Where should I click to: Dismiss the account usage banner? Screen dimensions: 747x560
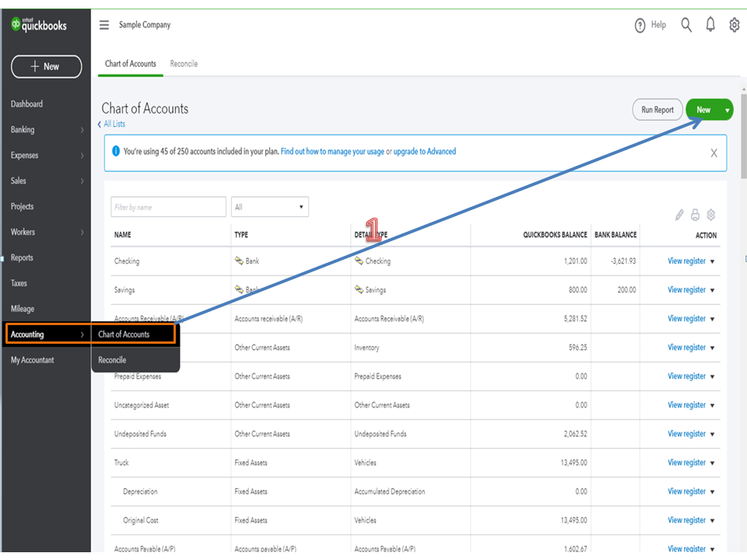(714, 153)
